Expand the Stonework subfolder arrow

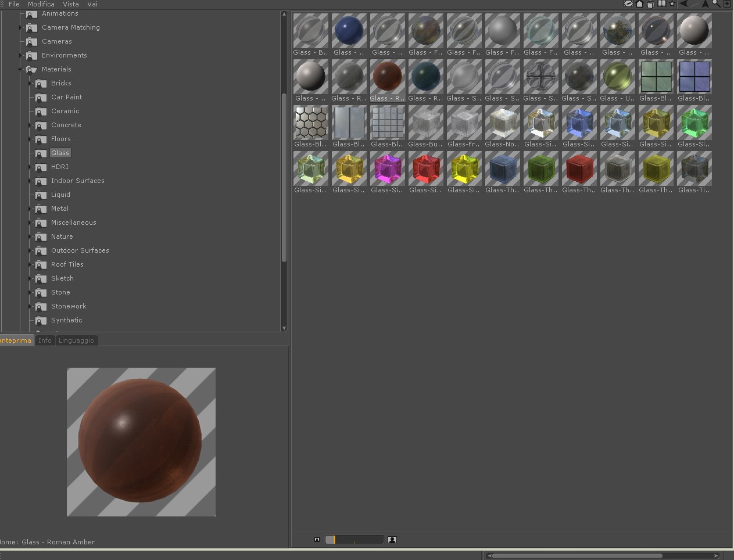pos(30,306)
